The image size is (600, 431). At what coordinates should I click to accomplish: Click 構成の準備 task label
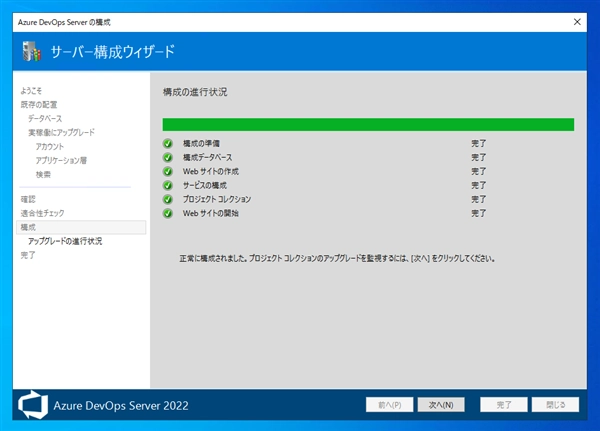[x=201, y=144]
